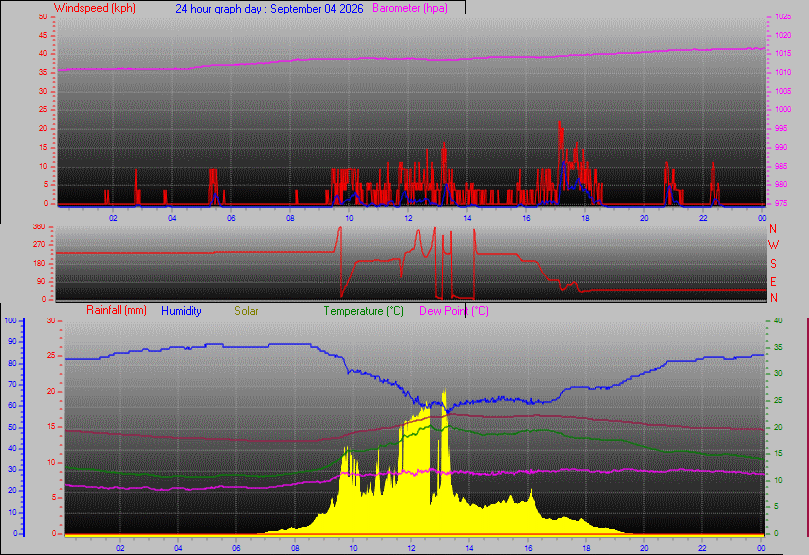Screen dimensions: 809x555
Task: Click the 100 value on humidity axis
Action: (x=11, y=320)
